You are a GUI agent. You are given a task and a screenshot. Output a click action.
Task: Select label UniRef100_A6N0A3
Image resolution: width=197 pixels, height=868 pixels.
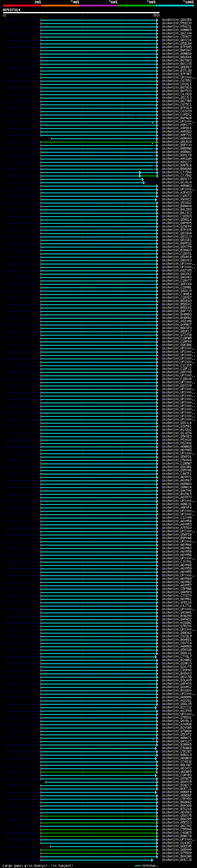pyautogui.click(x=177, y=139)
